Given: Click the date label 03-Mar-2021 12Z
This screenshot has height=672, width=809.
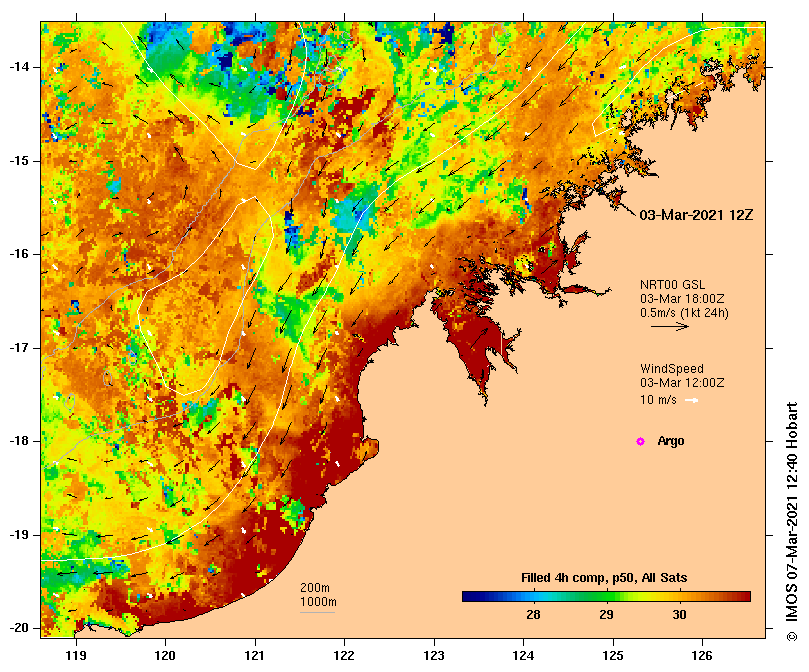Looking at the screenshot, I should click(x=696, y=215).
